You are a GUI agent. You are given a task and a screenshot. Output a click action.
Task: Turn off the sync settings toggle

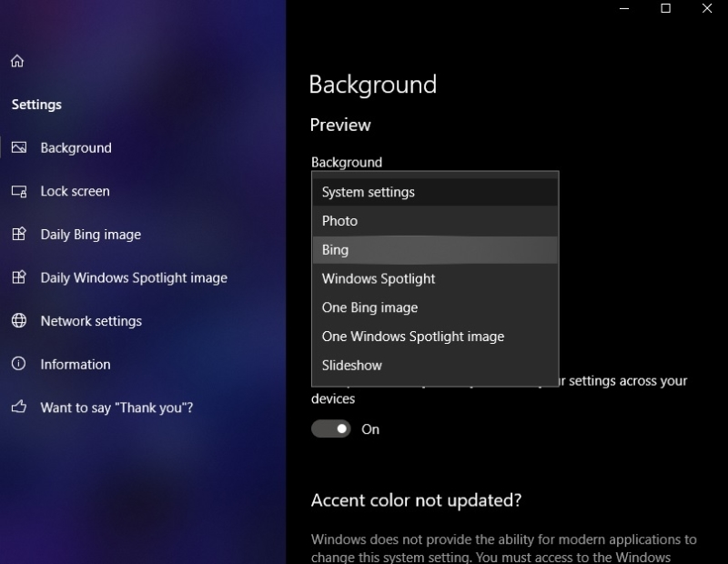331,428
